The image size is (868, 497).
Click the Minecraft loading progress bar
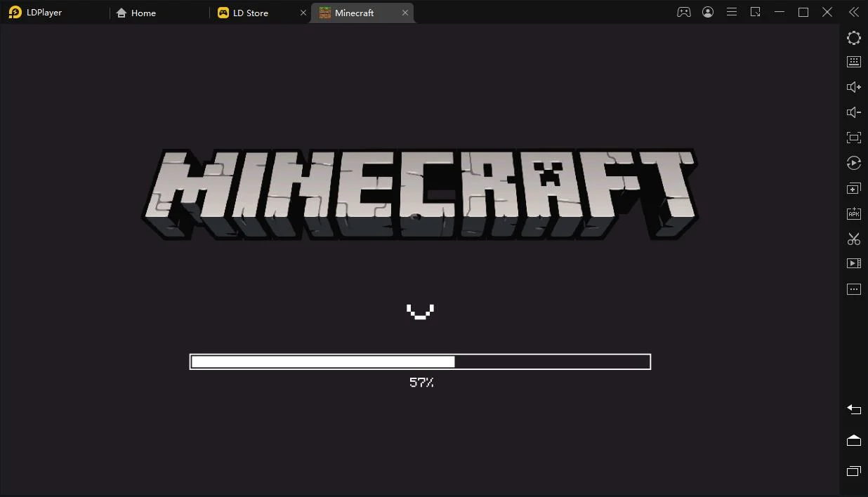[420, 362]
